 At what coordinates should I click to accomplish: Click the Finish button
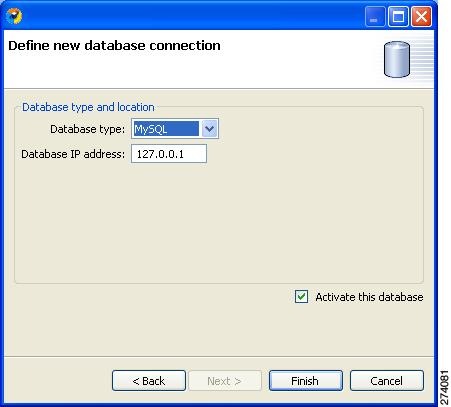point(306,380)
